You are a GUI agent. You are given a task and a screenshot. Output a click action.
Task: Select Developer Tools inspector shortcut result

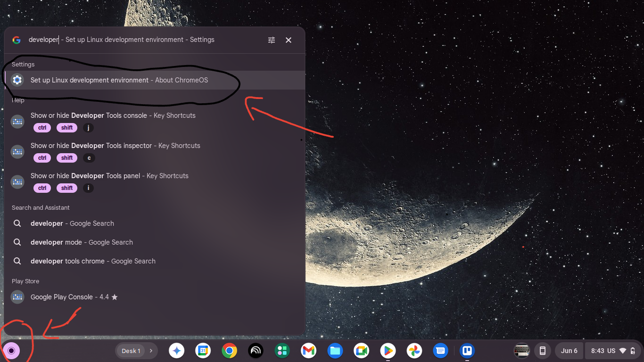pyautogui.click(x=155, y=151)
